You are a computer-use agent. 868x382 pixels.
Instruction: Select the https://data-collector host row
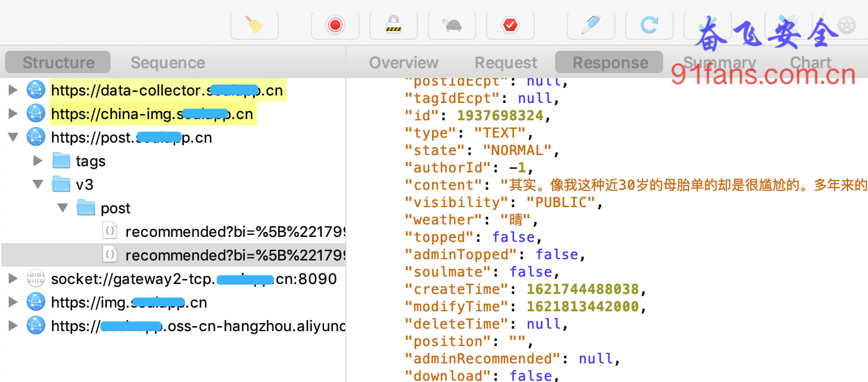coord(173,91)
